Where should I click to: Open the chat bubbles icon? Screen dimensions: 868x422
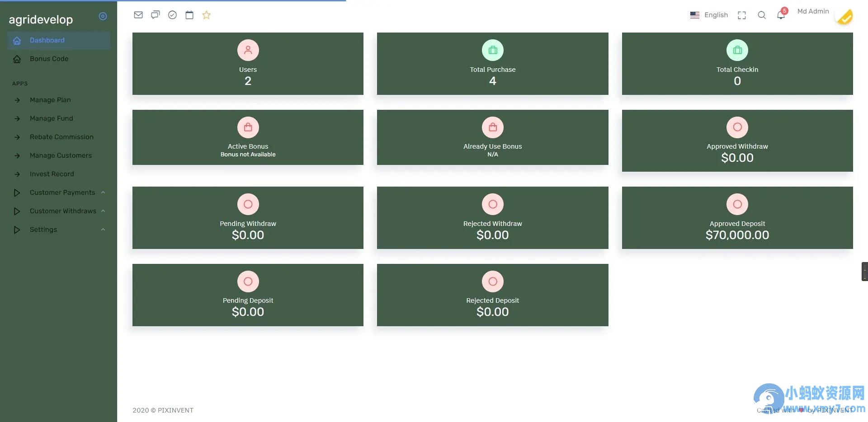click(x=156, y=15)
